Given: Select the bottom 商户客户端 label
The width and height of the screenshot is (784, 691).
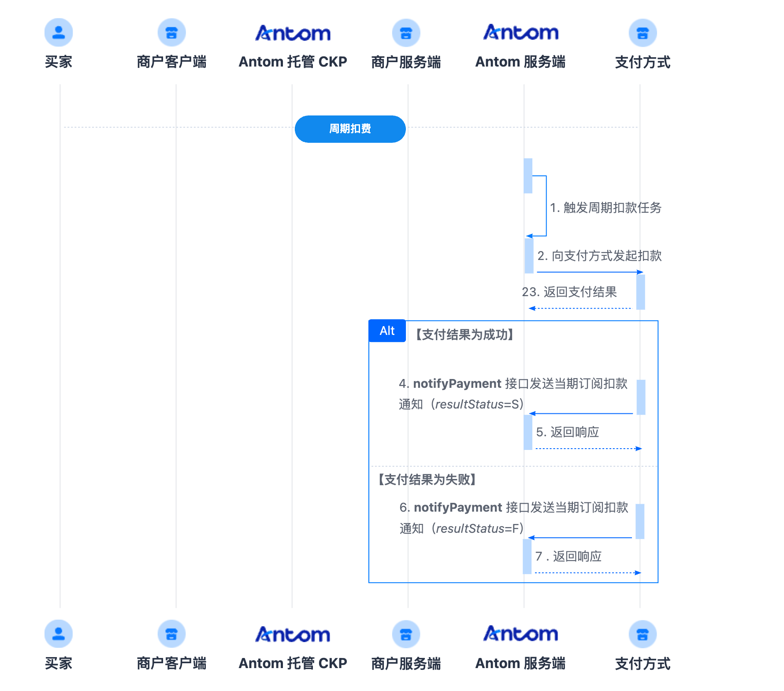Looking at the screenshot, I should click(x=172, y=663).
